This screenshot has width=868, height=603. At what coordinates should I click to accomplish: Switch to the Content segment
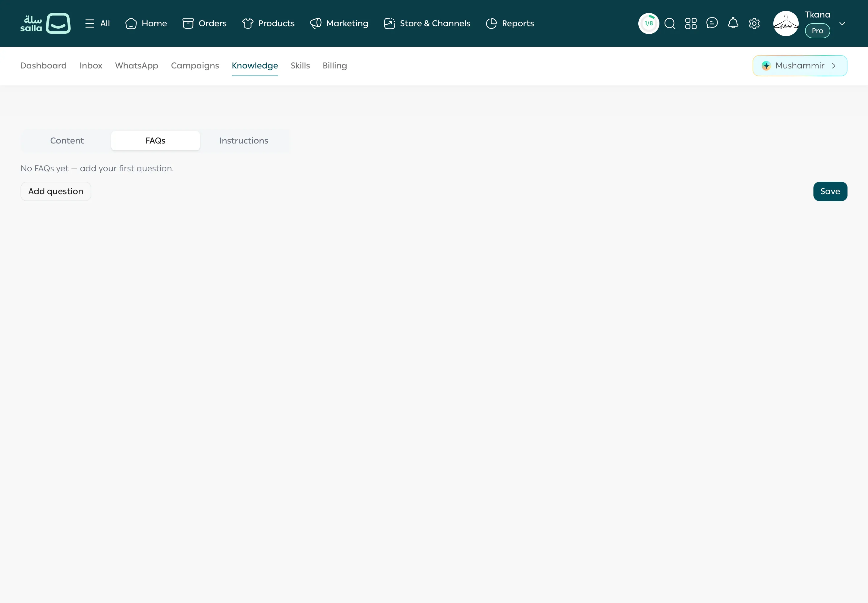coord(67,140)
